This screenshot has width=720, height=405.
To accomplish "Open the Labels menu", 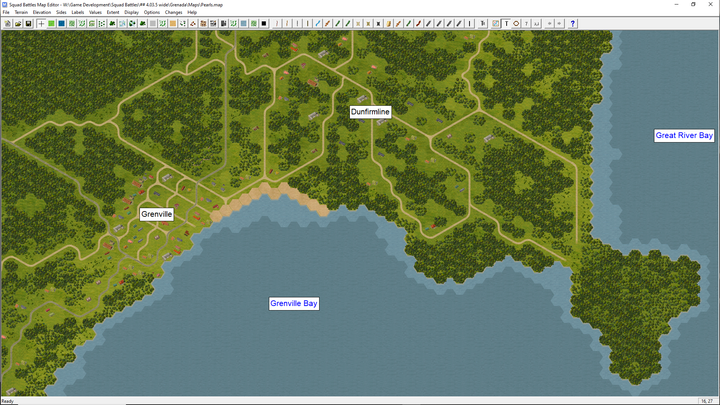I will 78,12.
